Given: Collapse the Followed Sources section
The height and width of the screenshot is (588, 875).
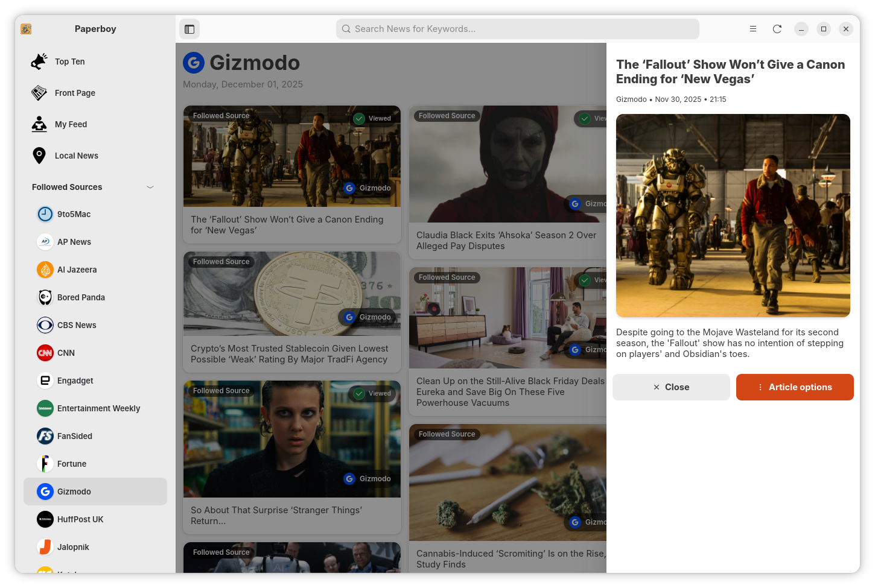Looking at the screenshot, I should 150,187.
